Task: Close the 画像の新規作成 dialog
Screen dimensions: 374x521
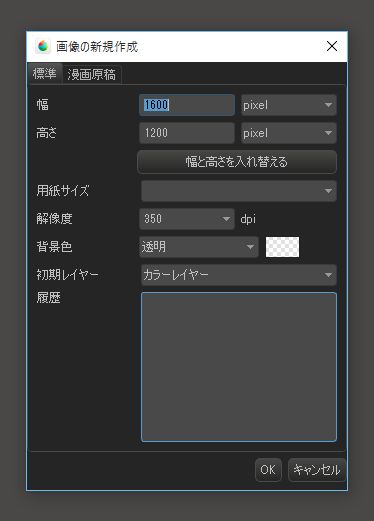Action: tap(332, 46)
